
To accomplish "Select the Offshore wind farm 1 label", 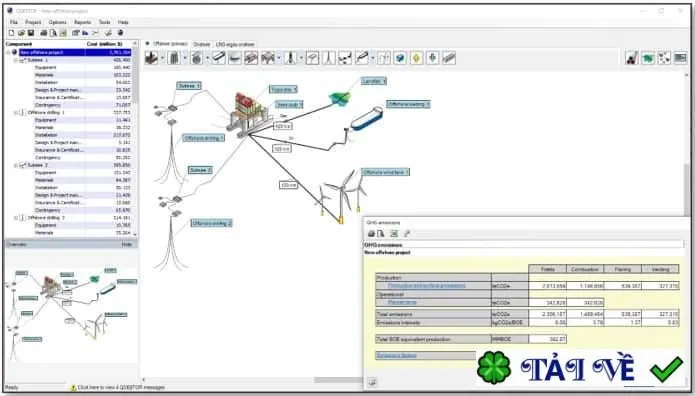I will click(386, 172).
